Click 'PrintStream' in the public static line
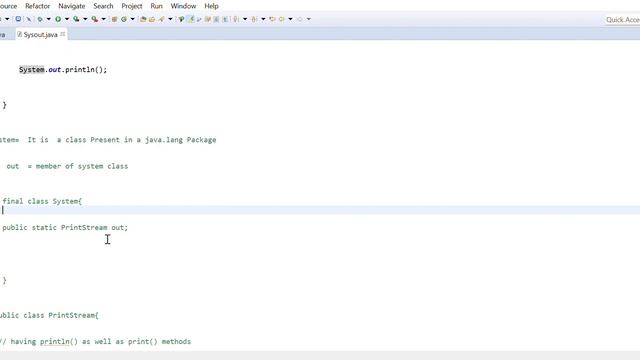The width and height of the screenshot is (640, 360). [84, 228]
